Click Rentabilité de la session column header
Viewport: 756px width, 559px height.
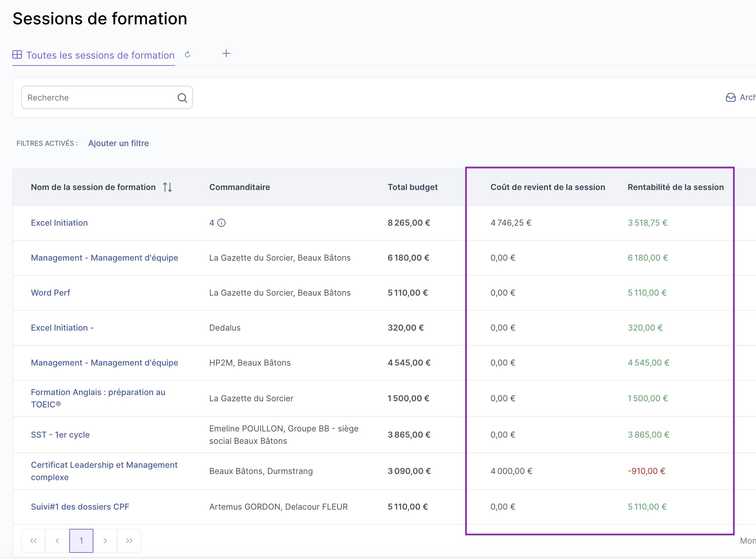tap(675, 187)
